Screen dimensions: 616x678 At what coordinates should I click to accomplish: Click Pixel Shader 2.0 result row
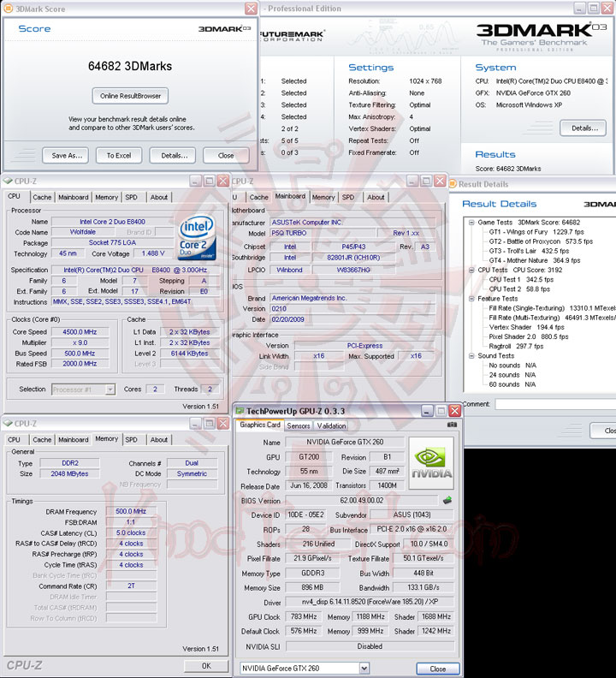528,336
